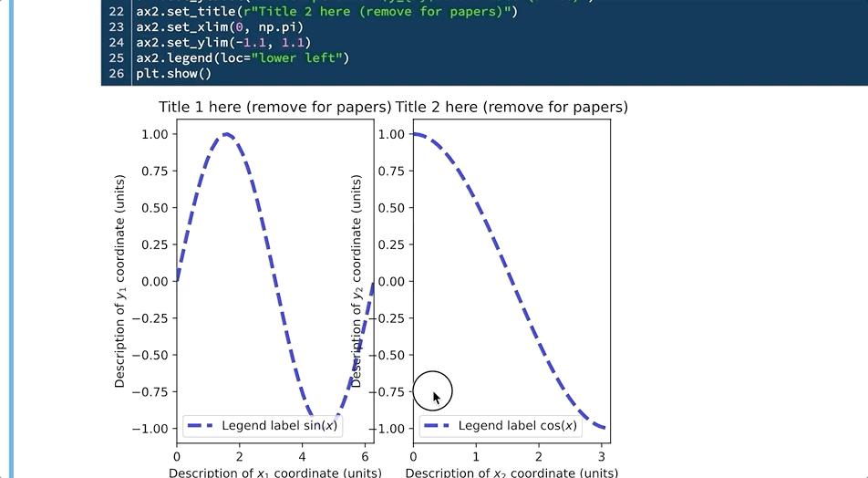Click the peak of the dashed sin curve
This screenshot has width=868, height=478.
click(226, 134)
